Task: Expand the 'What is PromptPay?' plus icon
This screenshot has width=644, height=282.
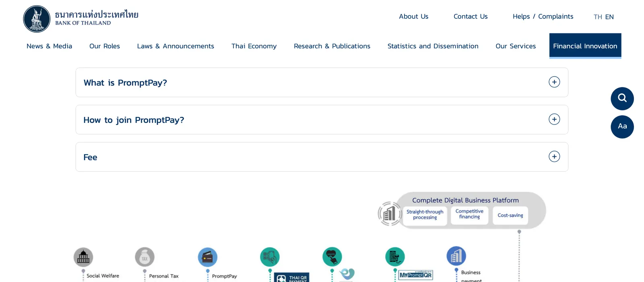Action: click(x=554, y=82)
